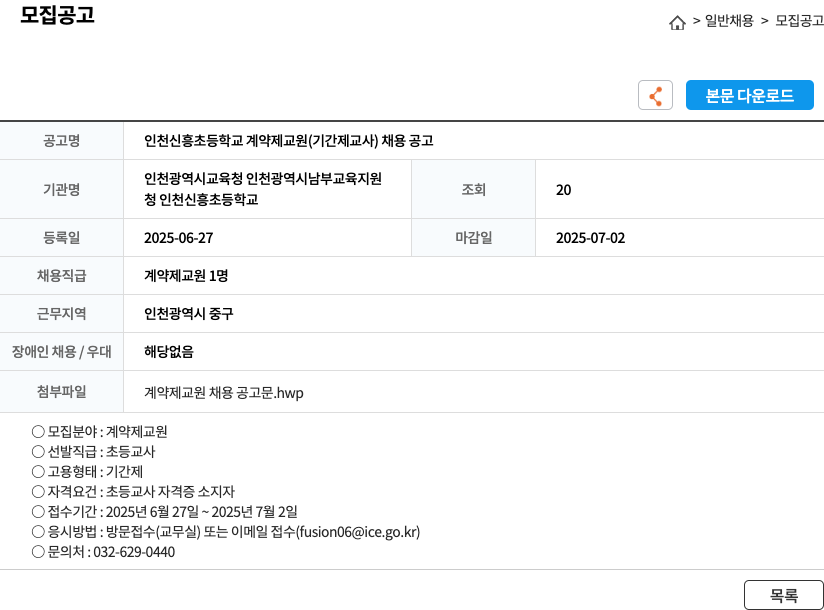Click the 공고명 label cell

61,141
